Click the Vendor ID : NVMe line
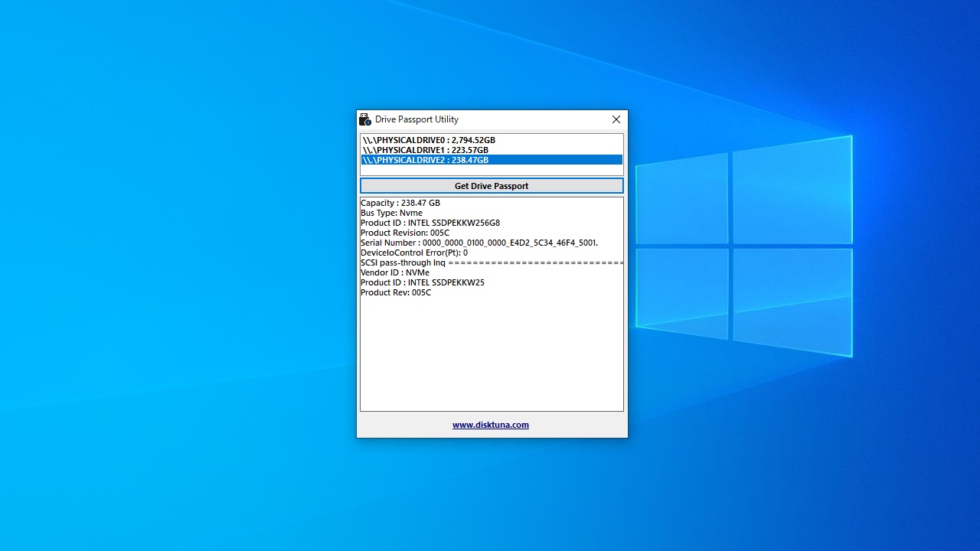 [395, 272]
